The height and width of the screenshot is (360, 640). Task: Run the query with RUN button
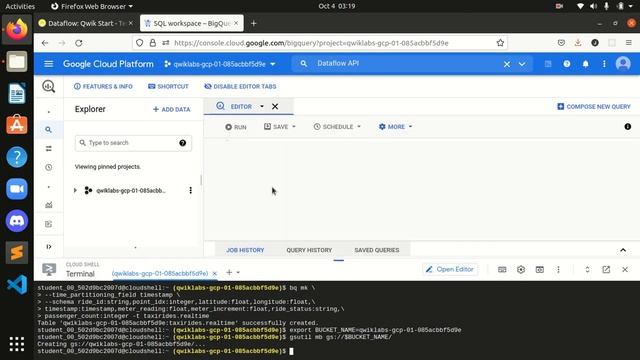[236, 127]
